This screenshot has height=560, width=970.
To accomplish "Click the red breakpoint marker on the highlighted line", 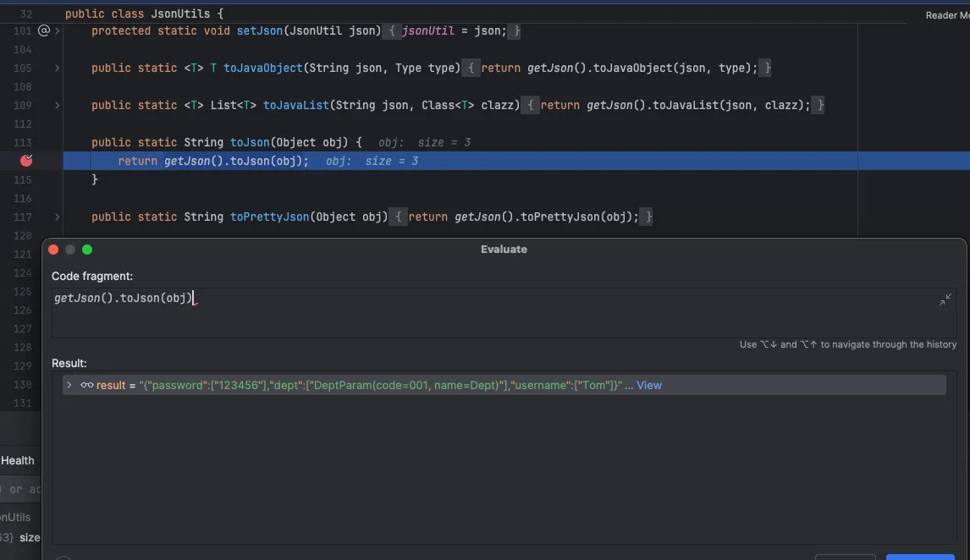I will click(26, 161).
